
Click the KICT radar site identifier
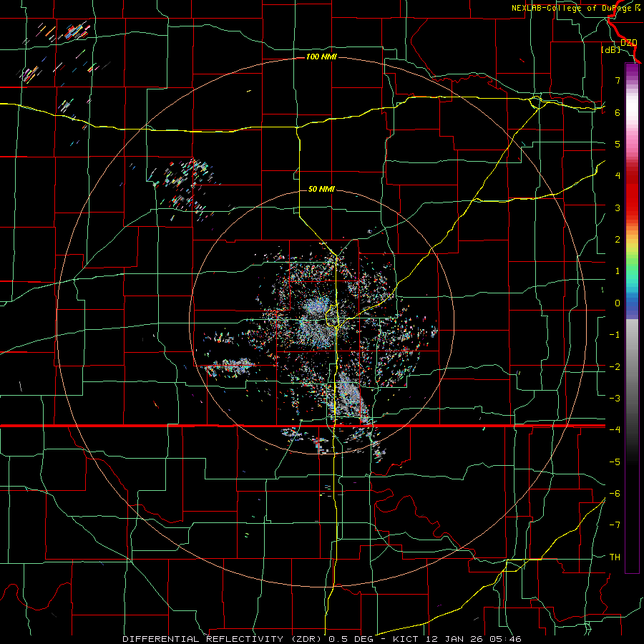[406, 639]
